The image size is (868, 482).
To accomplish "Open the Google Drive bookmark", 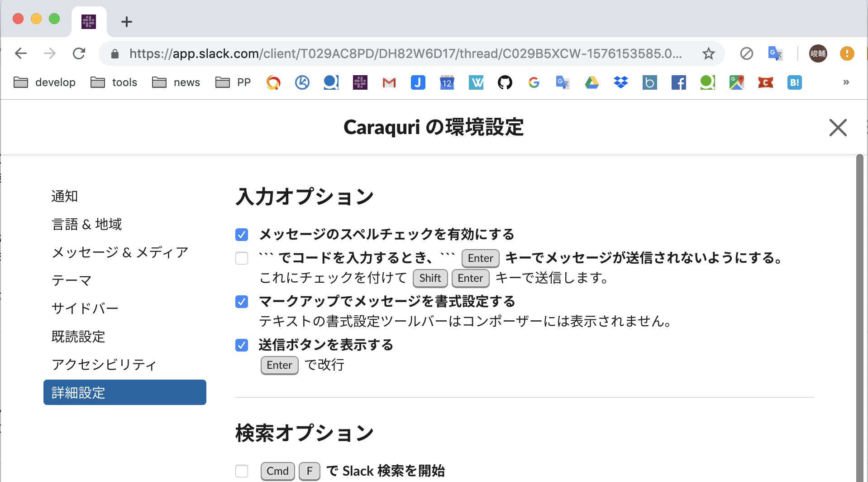I will 592,82.
